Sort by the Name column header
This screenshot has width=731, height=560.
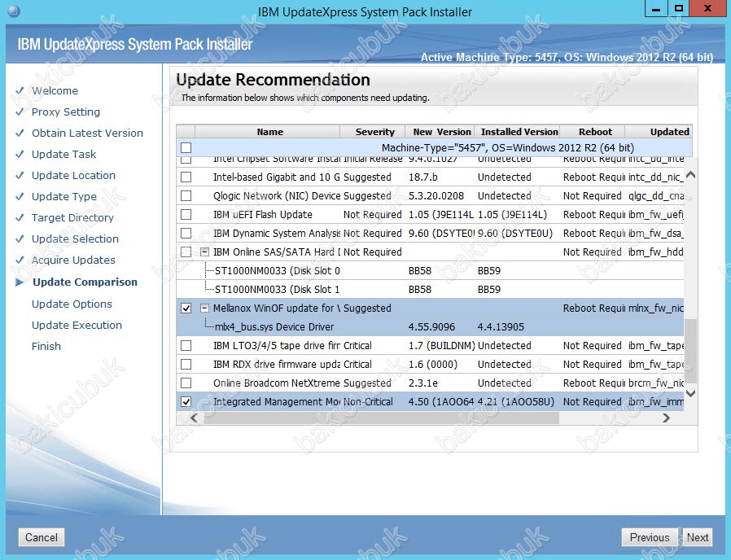pyautogui.click(x=269, y=132)
